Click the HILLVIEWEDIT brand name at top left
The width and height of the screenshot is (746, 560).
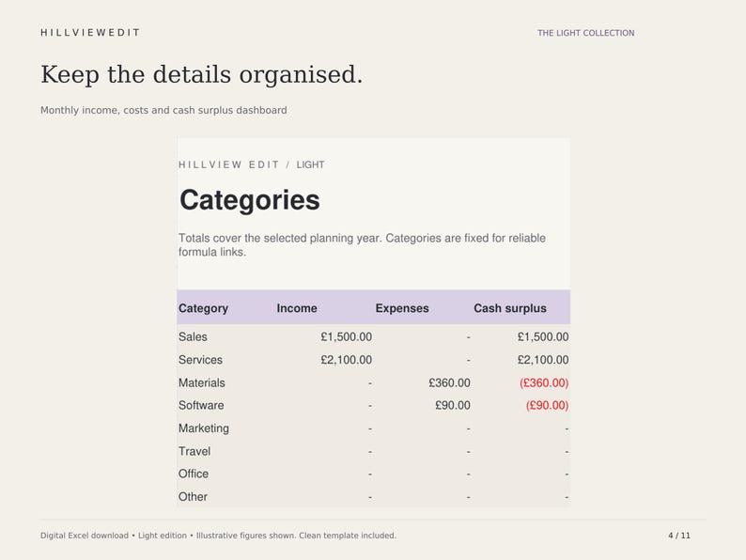pos(90,32)
